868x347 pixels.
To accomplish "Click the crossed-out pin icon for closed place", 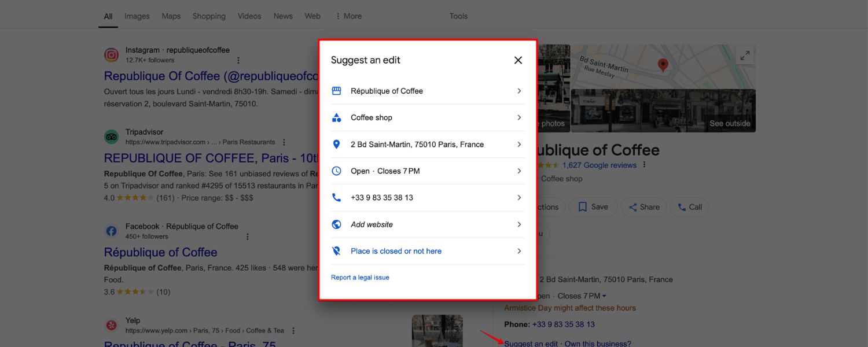I will point(336,251).
